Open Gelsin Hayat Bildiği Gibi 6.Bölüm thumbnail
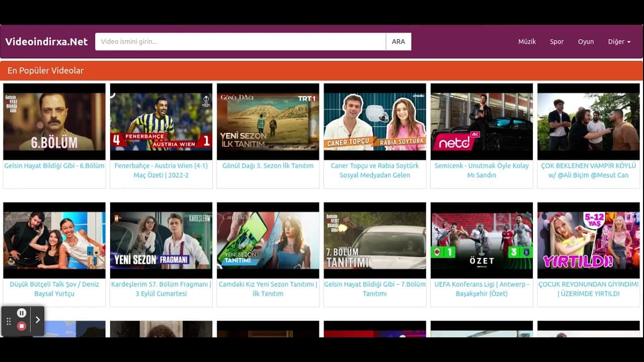This screenshot has height=362, width=644. pyautogui.click(x=54, y=122)
